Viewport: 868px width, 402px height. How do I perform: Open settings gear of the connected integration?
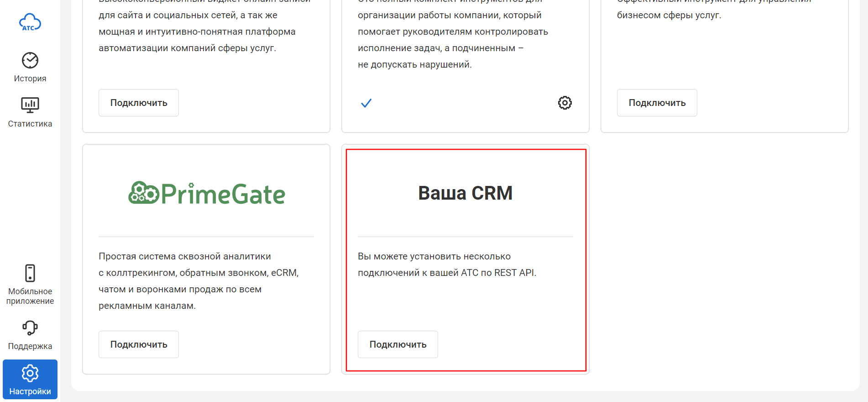point(565,103)
